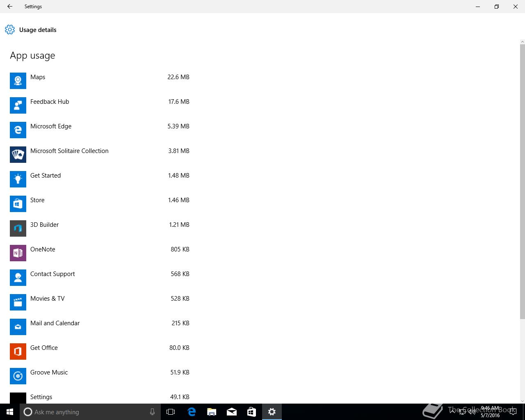Click the scrollbar down arrow
525x420 pixels.
point(522,401)
